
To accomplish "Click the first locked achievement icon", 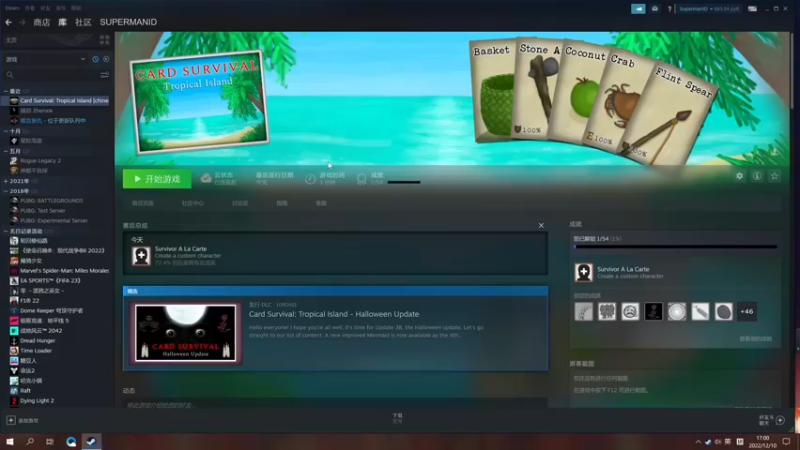I will (584, 312).
